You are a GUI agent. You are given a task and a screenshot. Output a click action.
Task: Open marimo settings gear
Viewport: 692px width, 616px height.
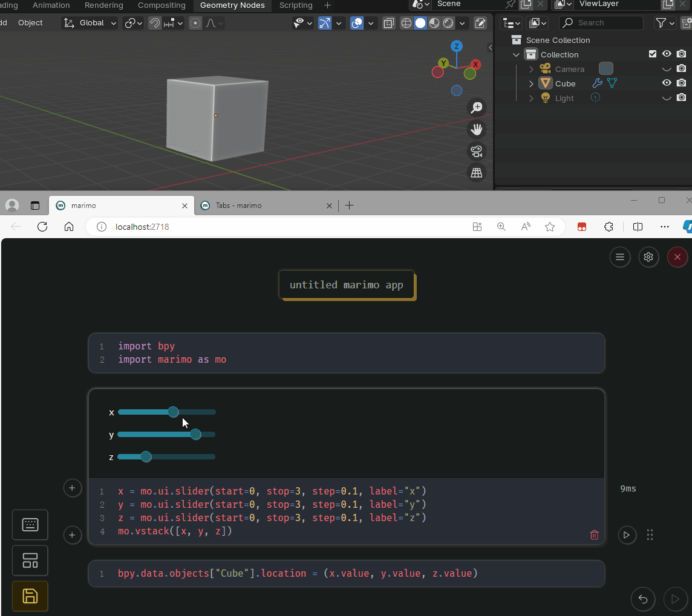click(648, 257)
